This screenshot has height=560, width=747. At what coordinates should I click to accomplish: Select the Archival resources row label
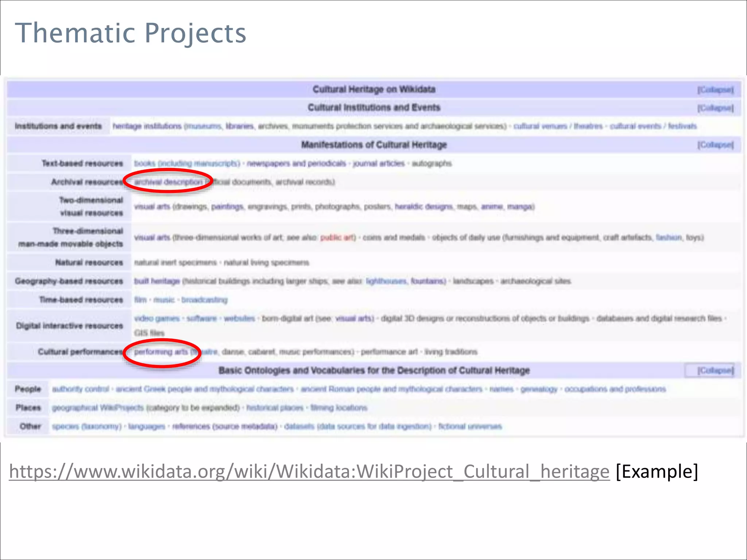87,182
